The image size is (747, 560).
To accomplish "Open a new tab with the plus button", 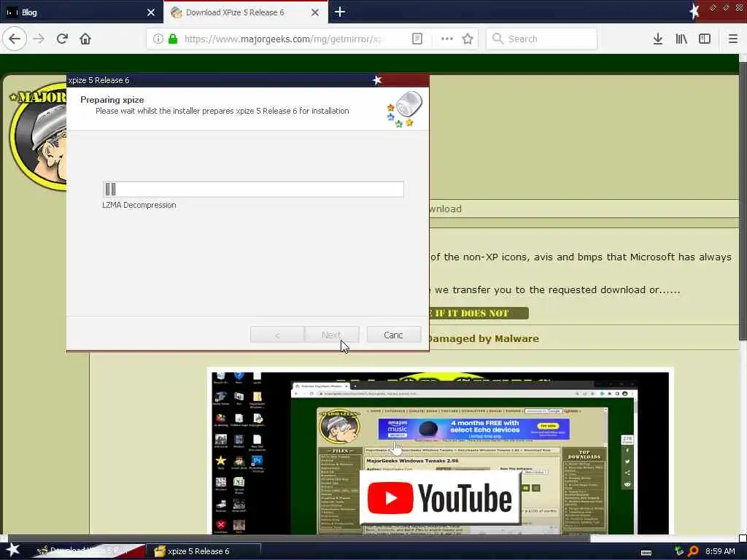I will pyautogui.click(x=340, y=12).
